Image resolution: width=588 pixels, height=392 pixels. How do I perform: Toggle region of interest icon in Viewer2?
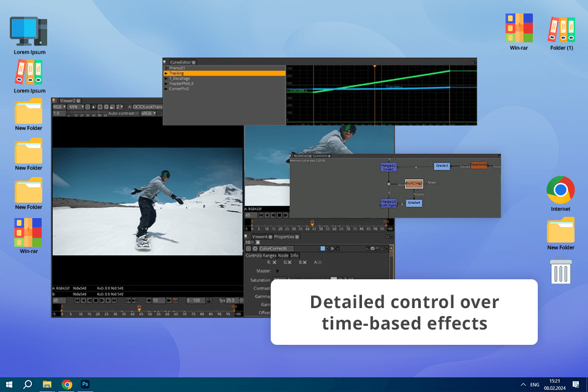point(100,107)
